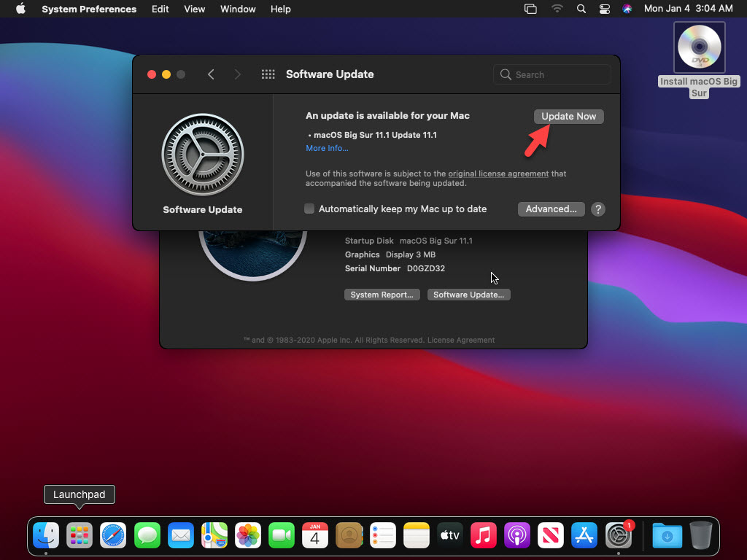Open Calendar app in the Dock
This screenshot has width=747, height=560.
click(315, 535)
